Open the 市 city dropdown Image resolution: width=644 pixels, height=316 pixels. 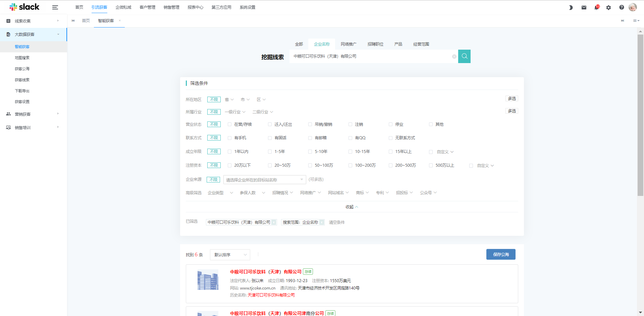point(245,100)
